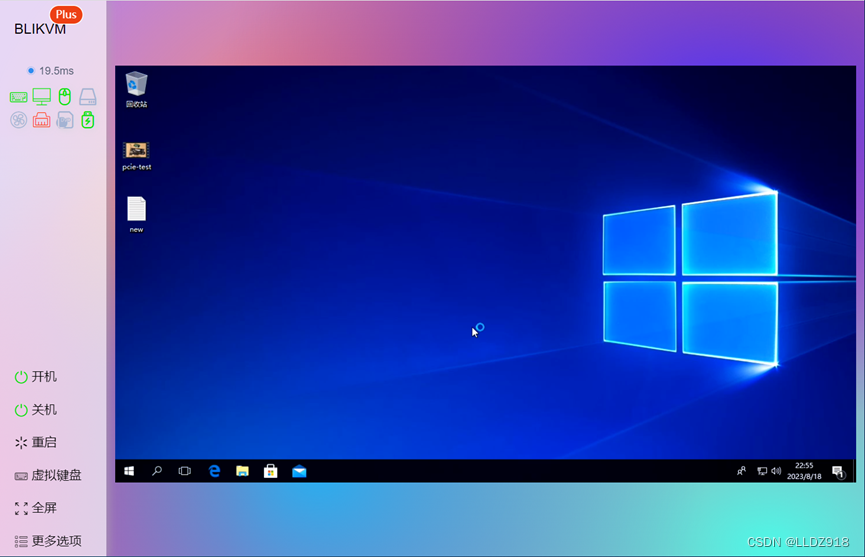This screenshot has height=557, width=865.
Task: Open File Explorer from taskbar
Action: click(x=242, y=471)
